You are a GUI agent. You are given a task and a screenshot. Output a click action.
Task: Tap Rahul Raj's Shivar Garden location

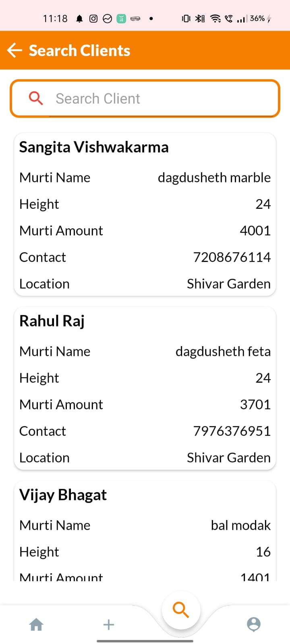click(228, 458)
